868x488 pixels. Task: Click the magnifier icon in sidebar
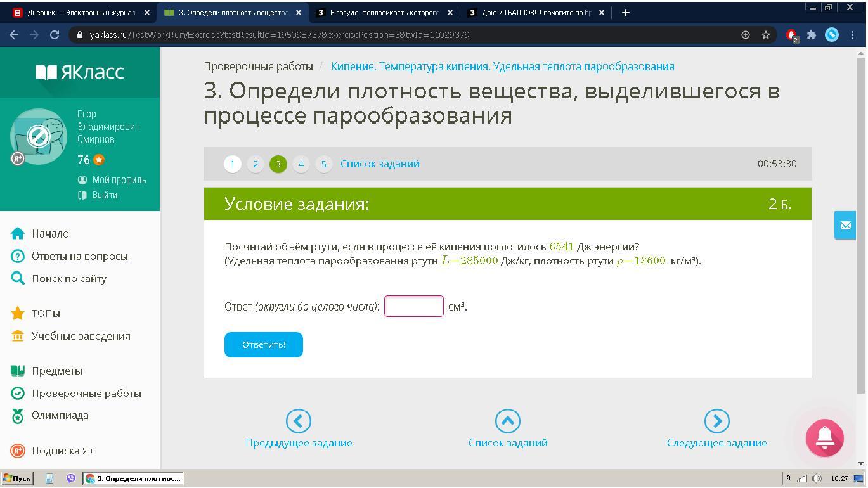coord(18,278)
